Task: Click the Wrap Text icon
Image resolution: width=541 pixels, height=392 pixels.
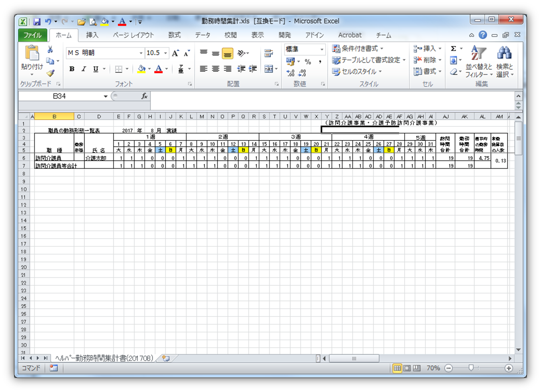Action: [269, 53]
